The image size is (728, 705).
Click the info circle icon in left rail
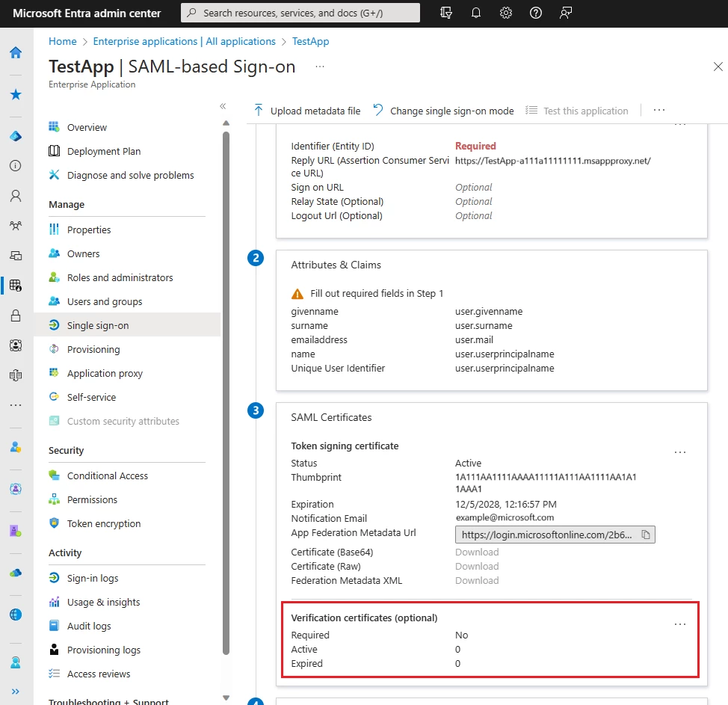point(16,166)
